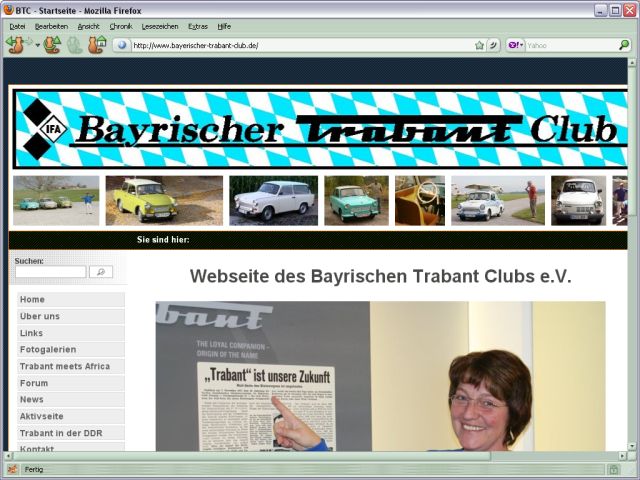Open the Kontakt link
The height and width of the screenshot is (480, 640).
click(x=71, y=447)
